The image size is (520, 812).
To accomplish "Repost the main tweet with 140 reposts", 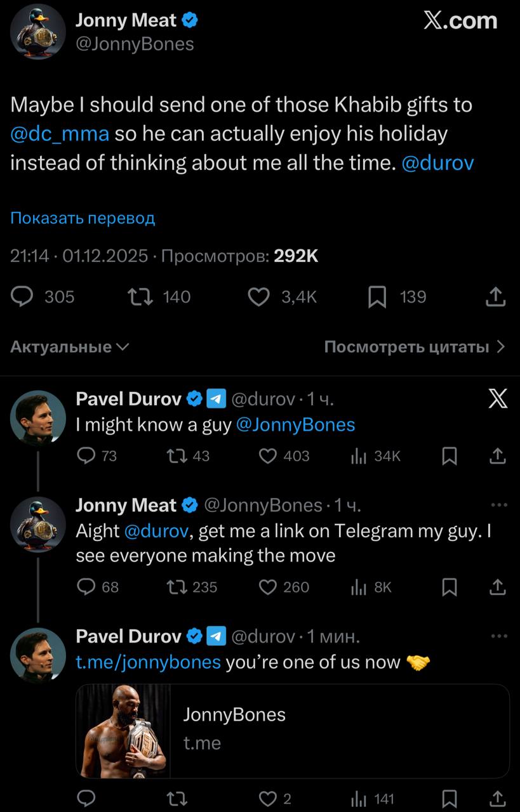I will (x=137, y=297).
